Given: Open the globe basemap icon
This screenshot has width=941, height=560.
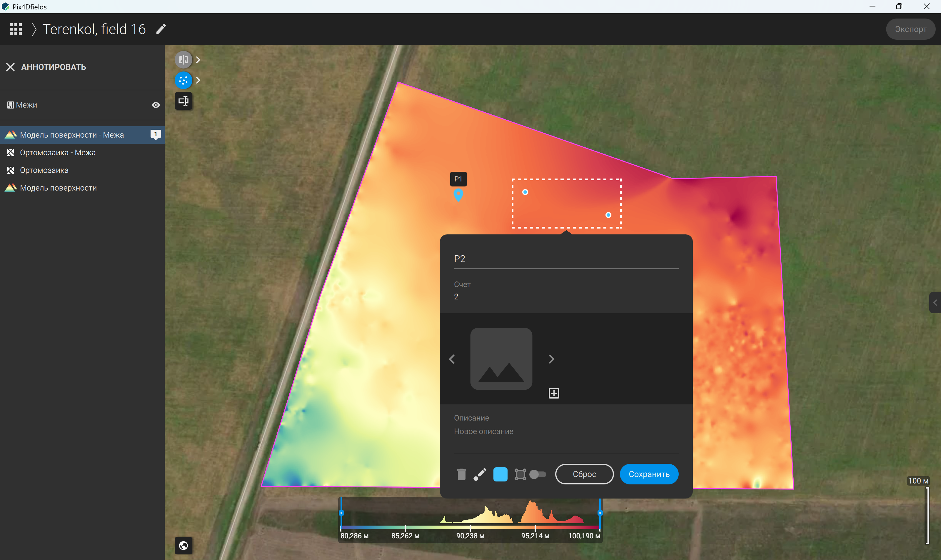Looking at the screenshot, I should click(183, 545).
